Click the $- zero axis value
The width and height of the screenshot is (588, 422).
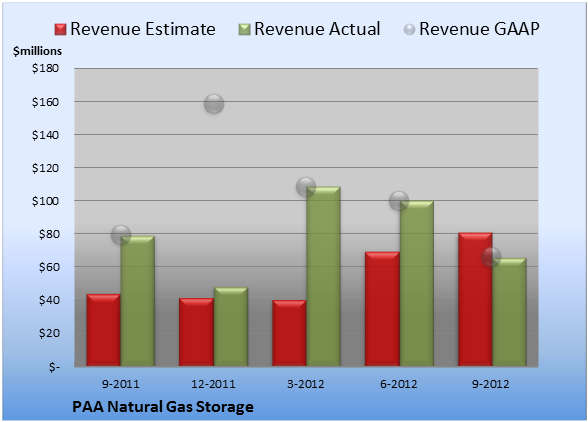(x=54, y=366)
